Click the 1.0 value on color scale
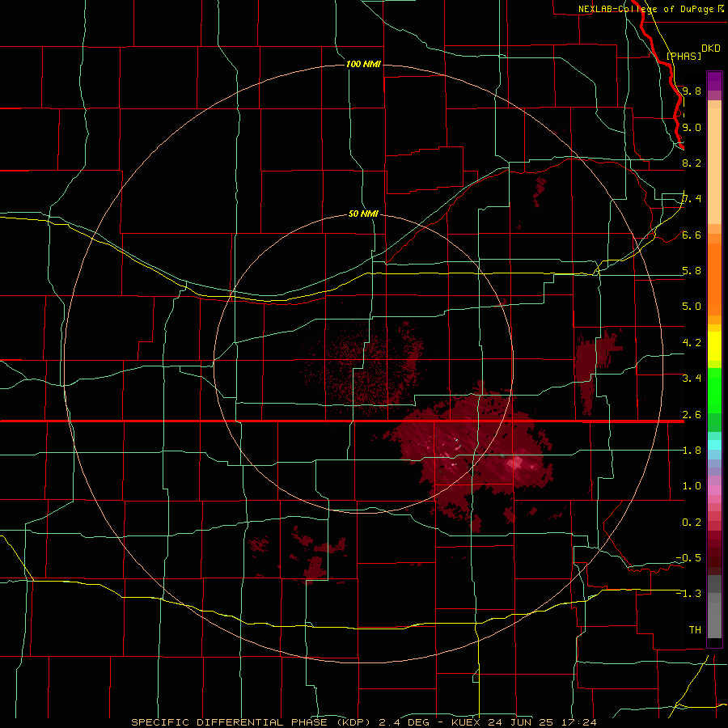The width and height of the screenshot is (728, 728). coord(692,486)
